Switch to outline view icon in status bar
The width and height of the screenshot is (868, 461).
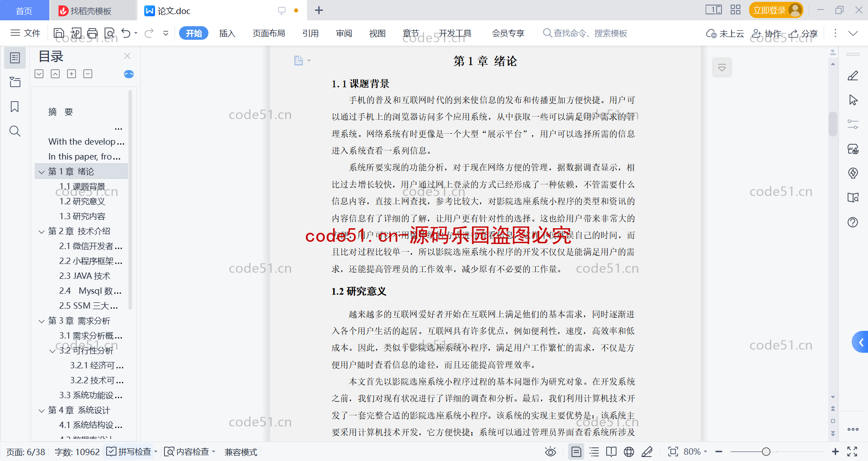coord(594,452)
